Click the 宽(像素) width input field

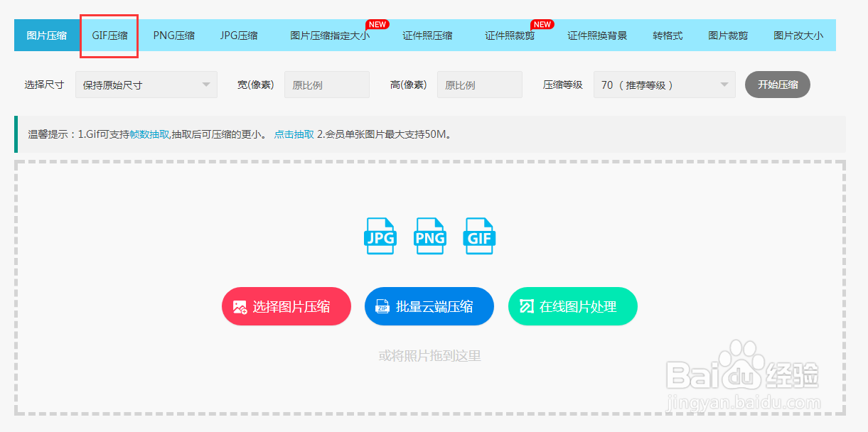326,84
